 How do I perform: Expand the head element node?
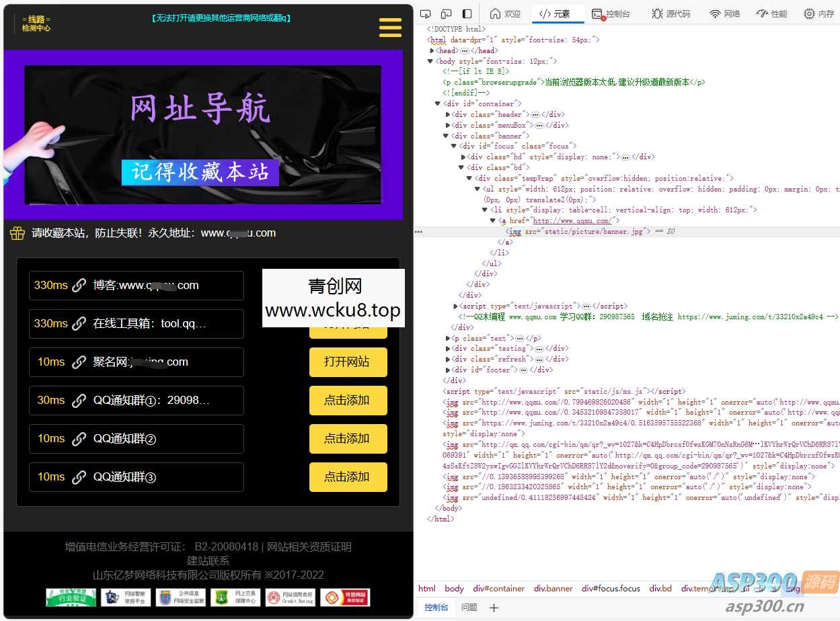click(433, 50)
